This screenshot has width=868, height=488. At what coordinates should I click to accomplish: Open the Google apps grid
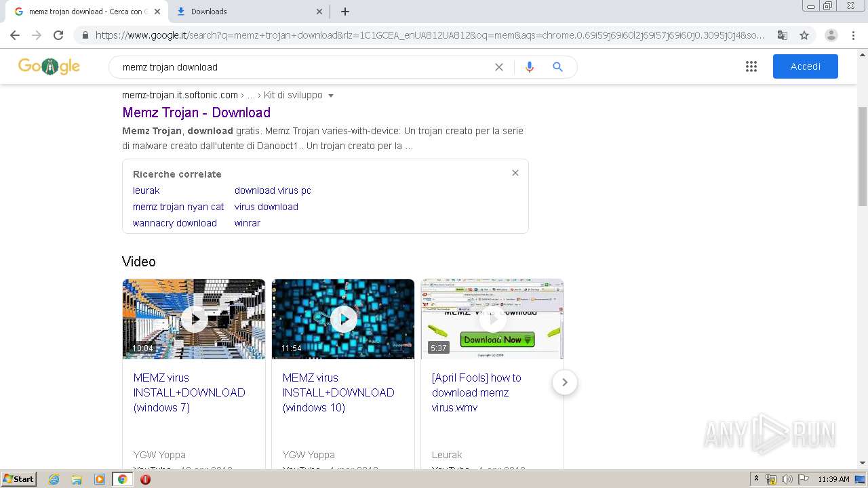point(751,66)
